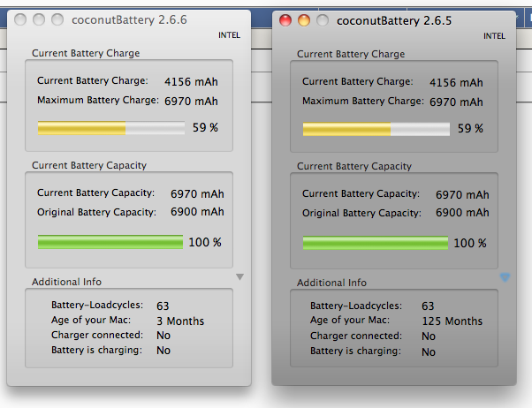
Task: Click the coconutBattery 2.6.6 window title
Action: point(129,20)
